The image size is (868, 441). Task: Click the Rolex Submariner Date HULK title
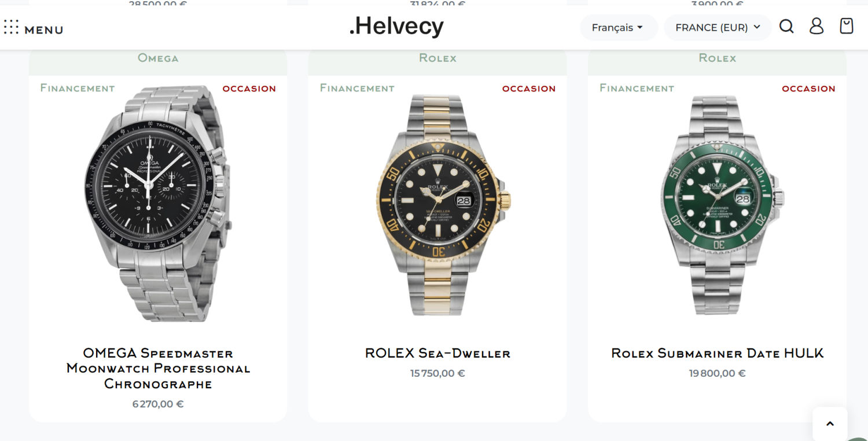(718, 352)
